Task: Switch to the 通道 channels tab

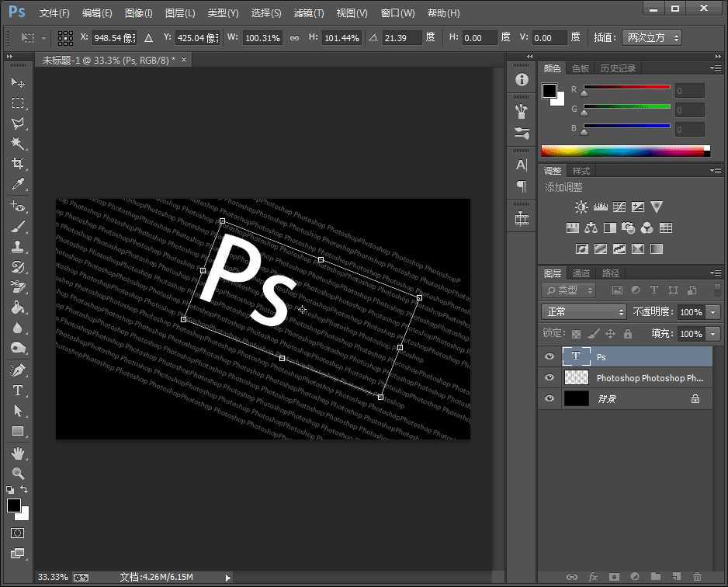Action: (581, 273)
